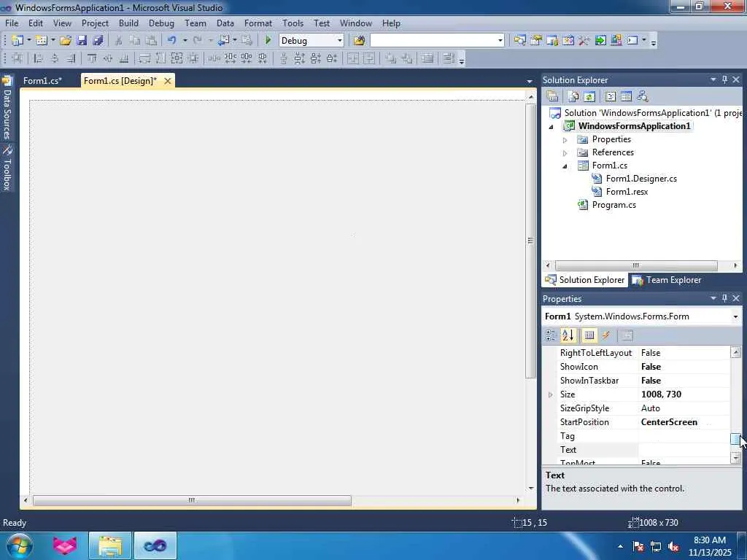
Task: Click the Find in Files icon
Action: click(359, 41)
